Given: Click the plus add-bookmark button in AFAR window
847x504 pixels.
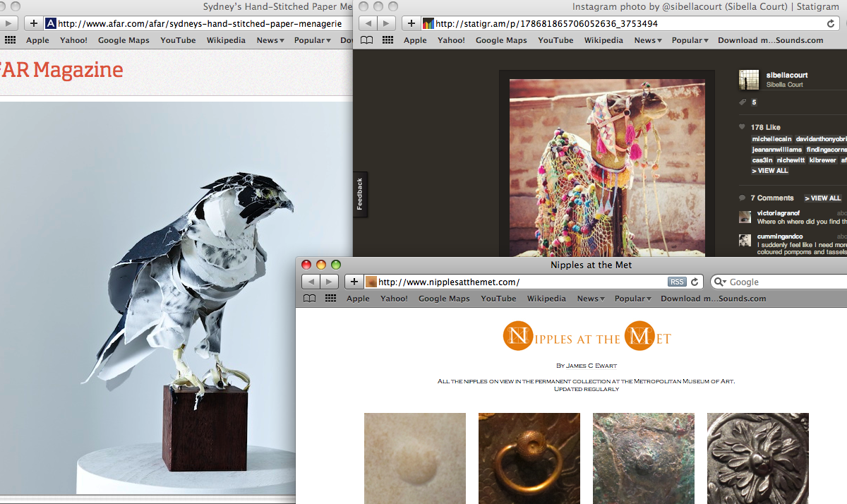Looking at the screenshot, I should tap(34, 23).
